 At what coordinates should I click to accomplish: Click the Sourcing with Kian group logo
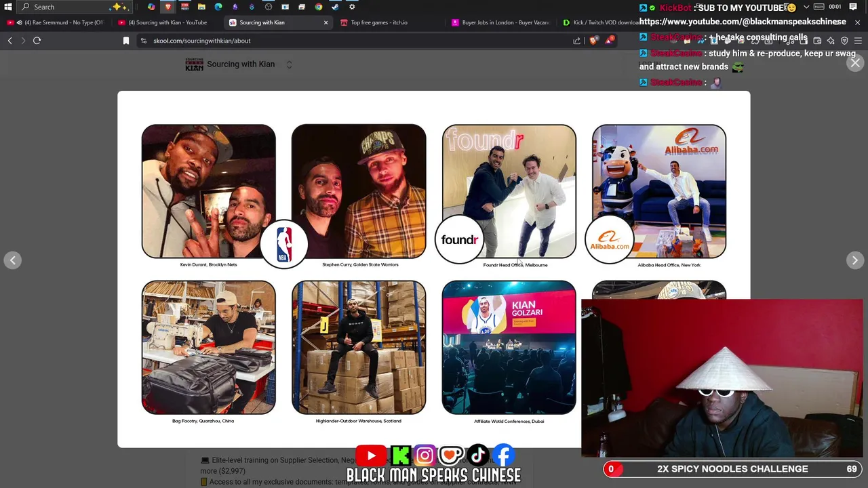click(195, 64)
